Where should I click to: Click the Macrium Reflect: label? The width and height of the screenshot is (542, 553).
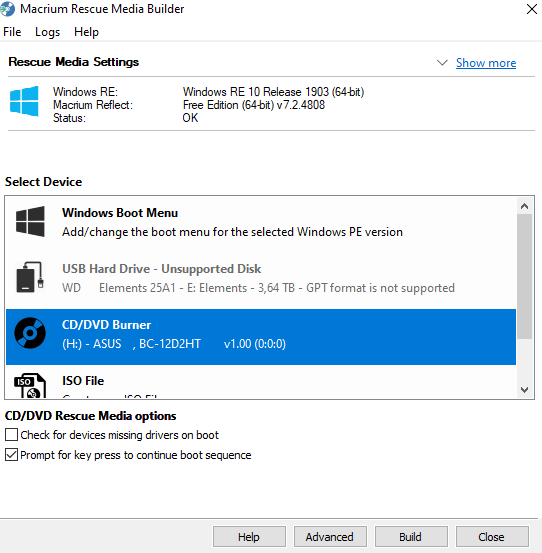[93, 105]
